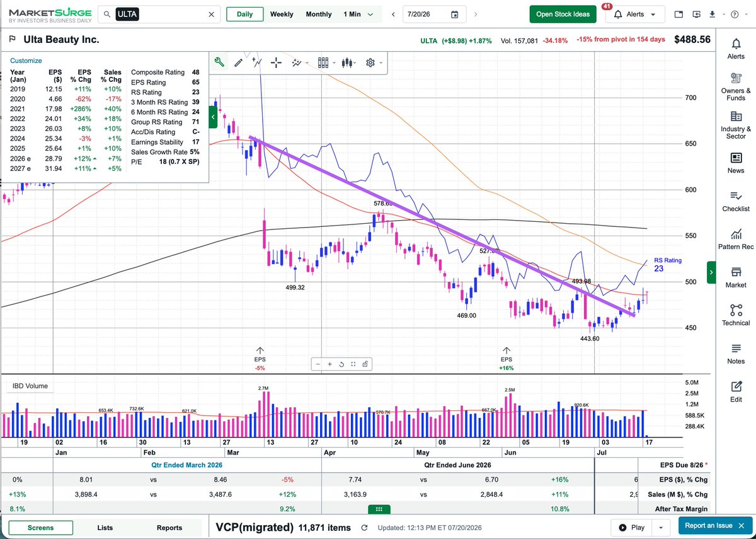756x539 pixels.
Task: Zoom in the chart with plus icon
Action: pyautogui.click(x=329, y=364)
